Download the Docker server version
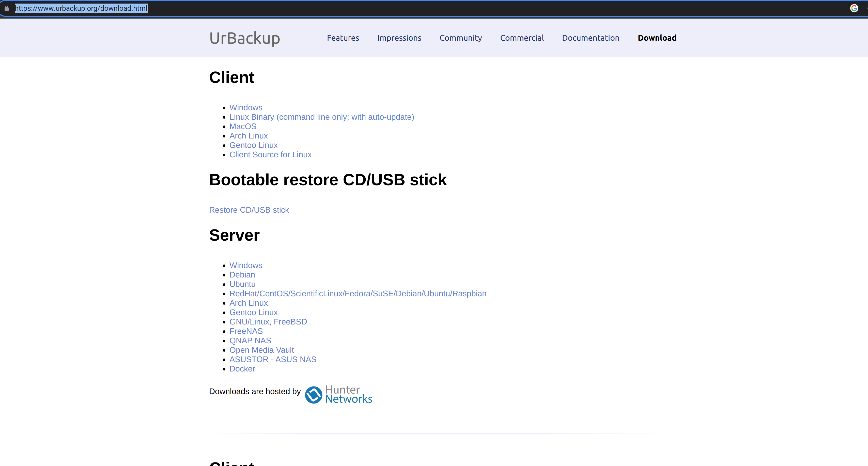Viewport: 868px width, 466px height. pos(242,369)
